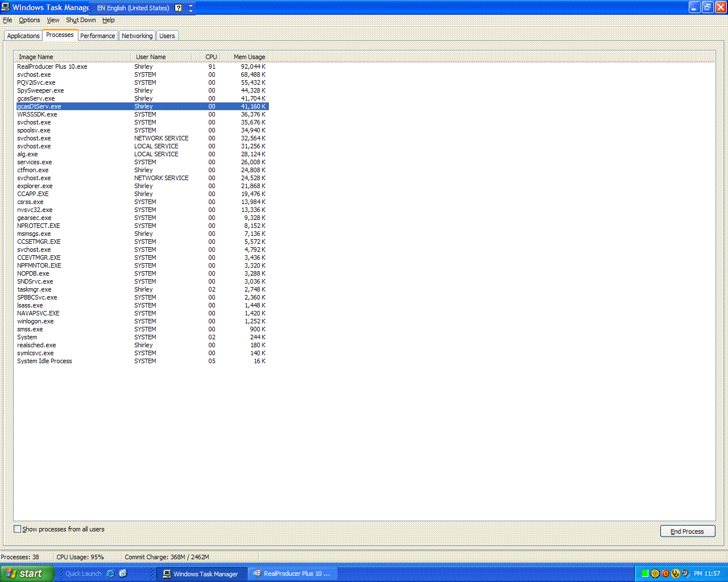Open the Shut Down menu

(x=81, y=20)
